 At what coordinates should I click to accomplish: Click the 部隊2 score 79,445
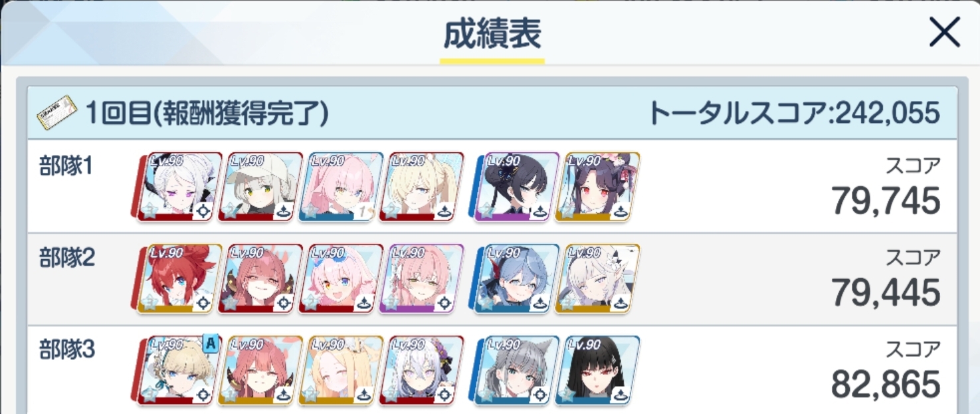tap(886, 292)
